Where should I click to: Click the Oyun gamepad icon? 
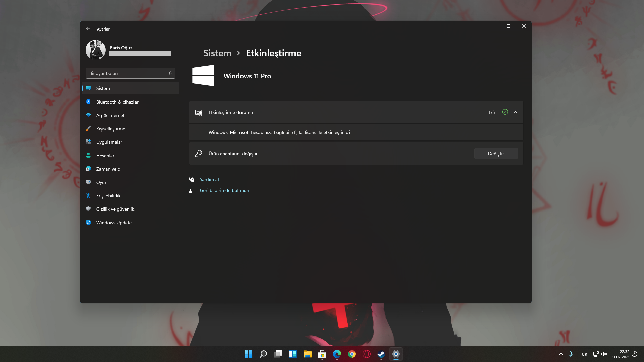coord(88,182)
